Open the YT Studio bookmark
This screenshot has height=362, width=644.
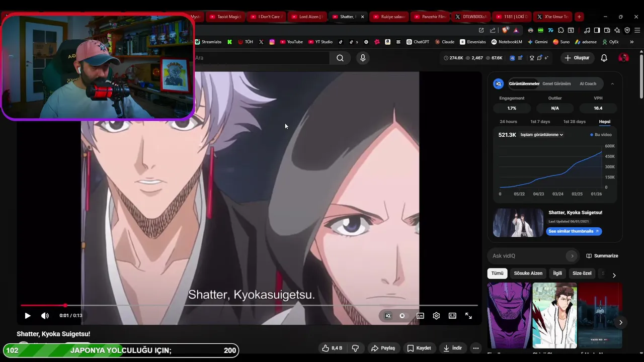(320, 42)
